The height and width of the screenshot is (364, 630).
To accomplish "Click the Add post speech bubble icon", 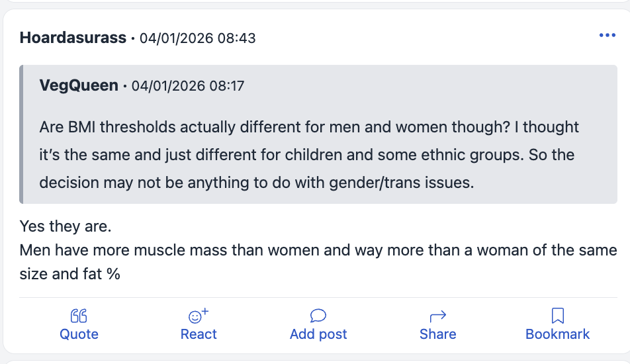I will (x=318, y=316).
